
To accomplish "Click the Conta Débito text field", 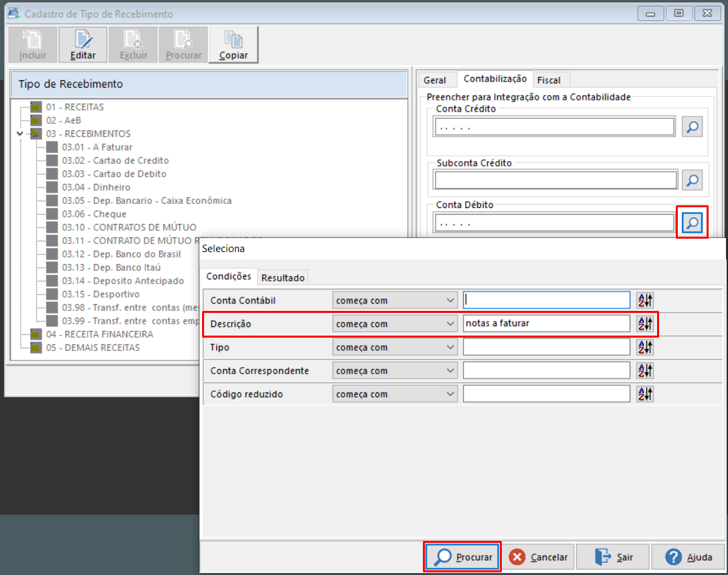I will (554, 223).
